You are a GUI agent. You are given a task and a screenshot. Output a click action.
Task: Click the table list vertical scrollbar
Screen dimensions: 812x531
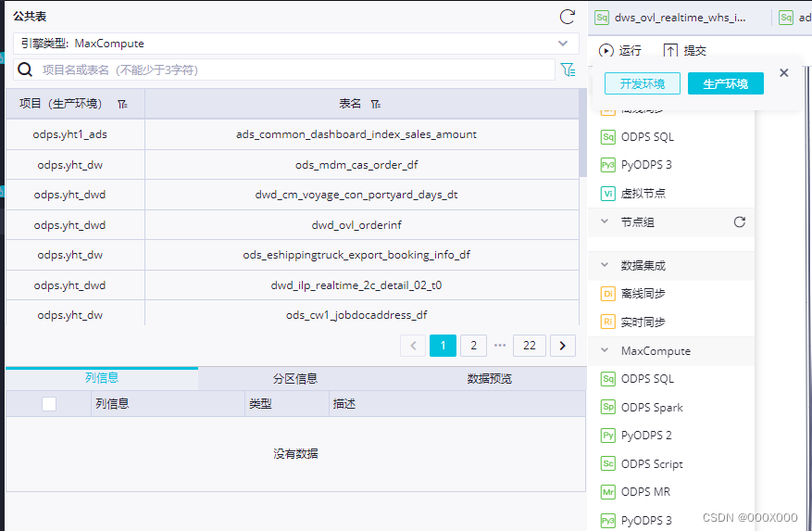(x=583, y=133)
